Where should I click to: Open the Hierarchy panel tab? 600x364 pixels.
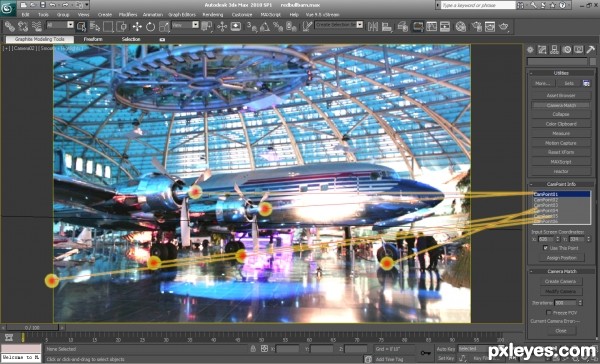[x=554, y=49]
